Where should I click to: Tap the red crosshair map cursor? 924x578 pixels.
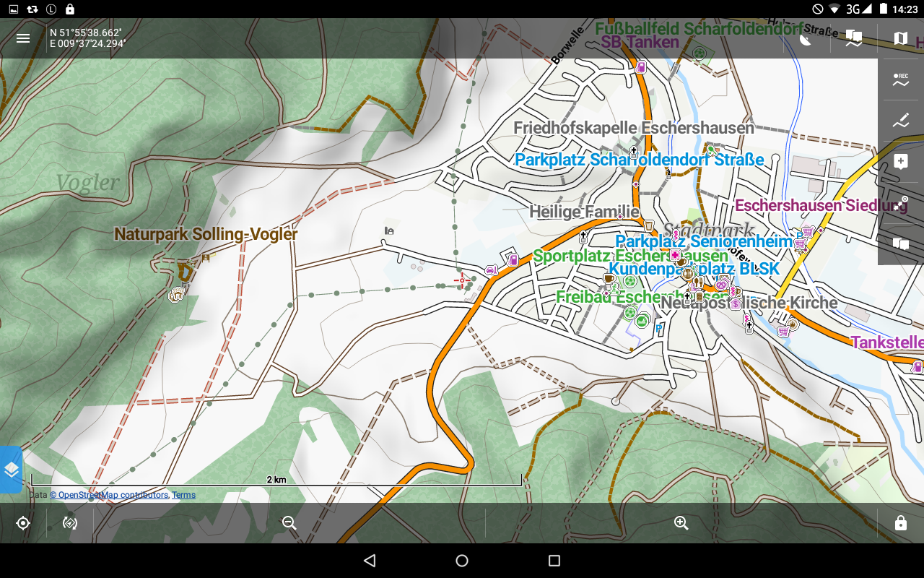tap(462, 280)
